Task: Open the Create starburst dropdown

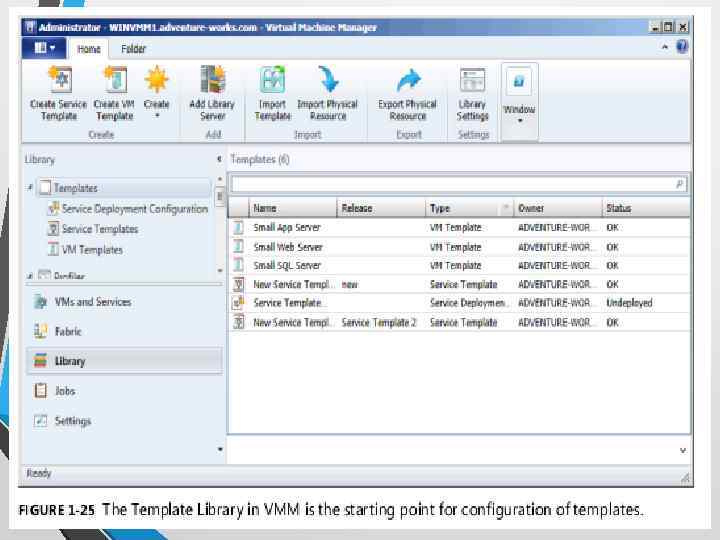Action: point(157,92)
